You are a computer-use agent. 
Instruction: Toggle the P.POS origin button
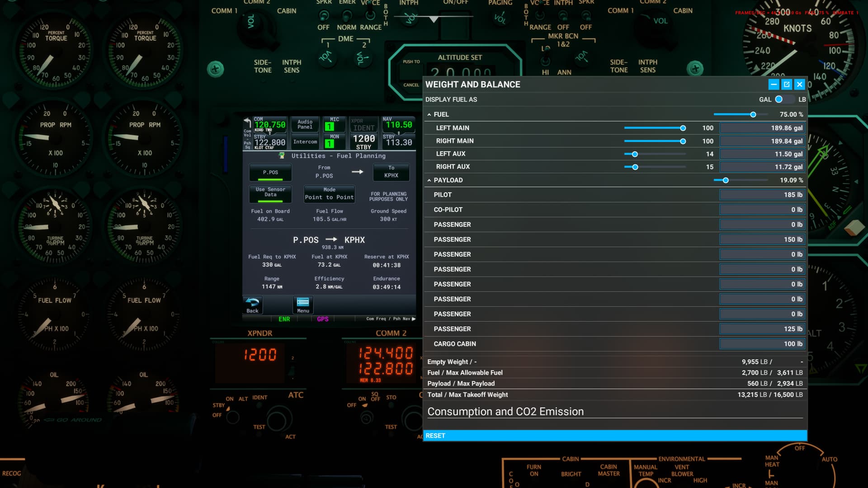coord(270,173)
